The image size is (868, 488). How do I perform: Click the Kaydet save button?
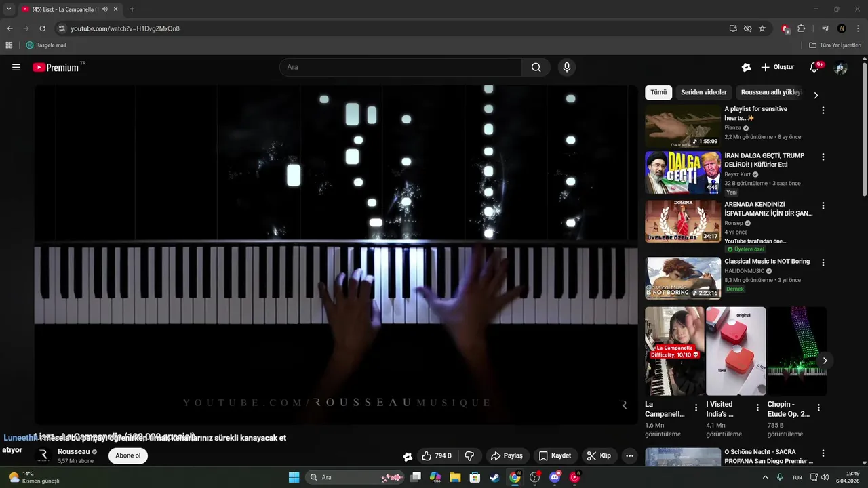(555, 455)
